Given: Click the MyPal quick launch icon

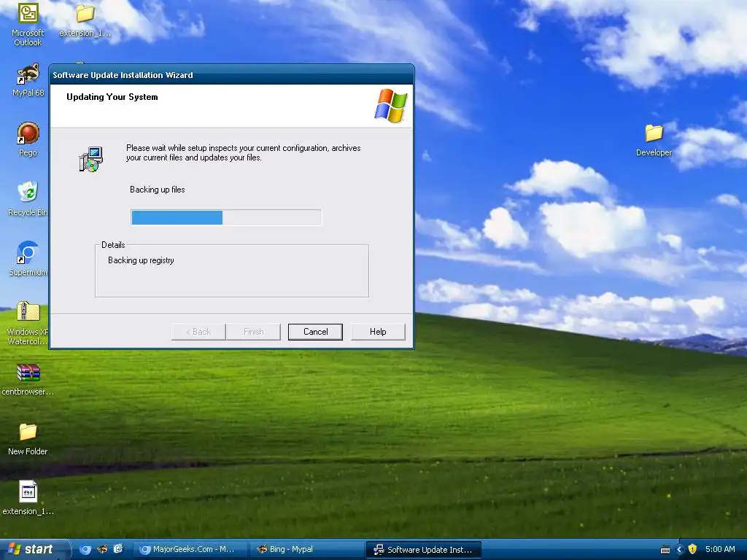Looking at the screenshot, I should 102,549.
